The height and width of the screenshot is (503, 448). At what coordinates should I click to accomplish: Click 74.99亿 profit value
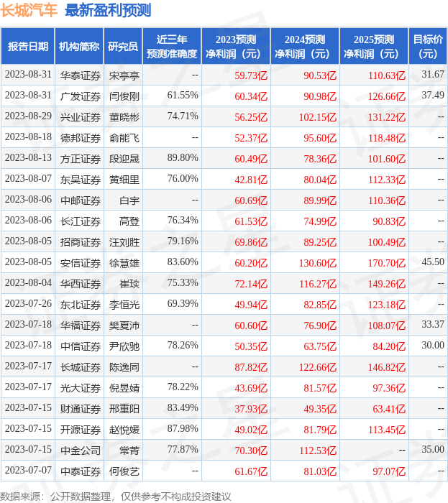(320, 221)
